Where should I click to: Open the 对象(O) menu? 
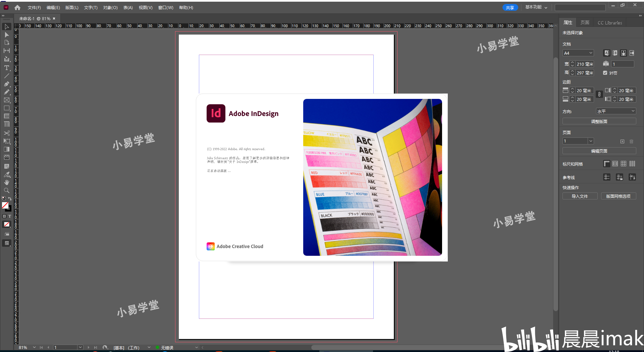110,7
